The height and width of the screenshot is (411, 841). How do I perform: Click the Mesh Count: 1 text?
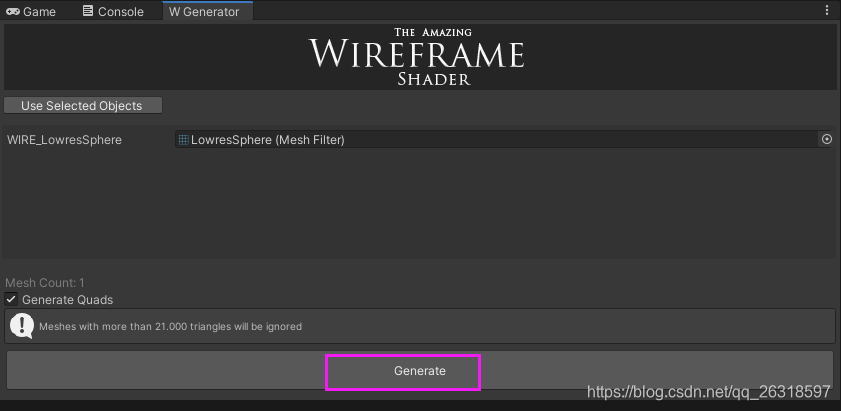[45, 283]
